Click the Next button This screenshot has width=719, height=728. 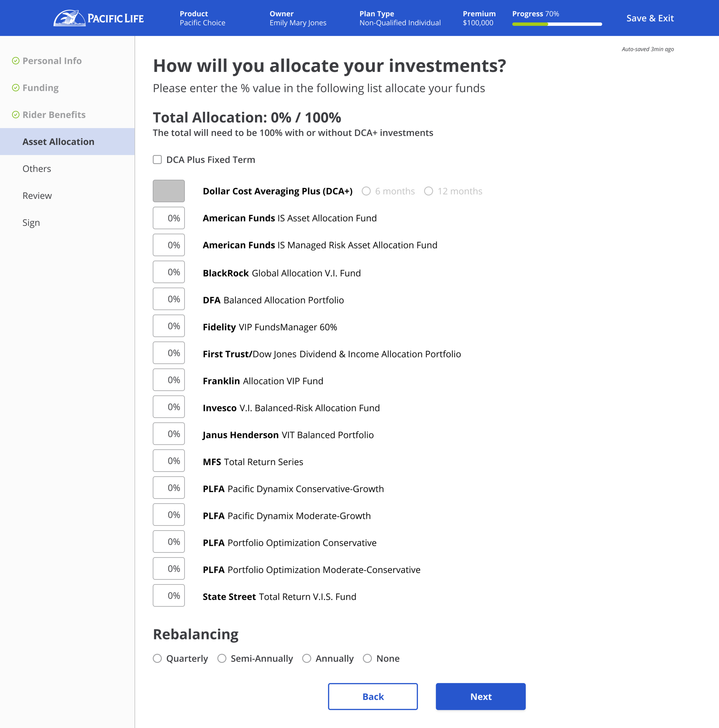[481, 696]
